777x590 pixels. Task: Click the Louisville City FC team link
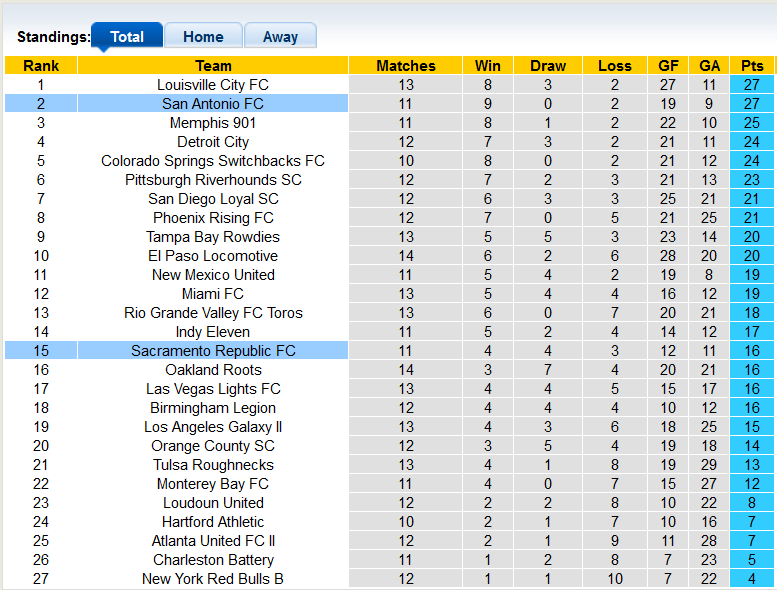point(213,85)
